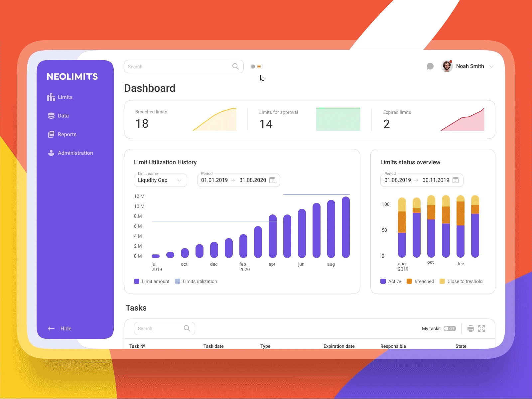Open the Administration section

coord(75,153)
